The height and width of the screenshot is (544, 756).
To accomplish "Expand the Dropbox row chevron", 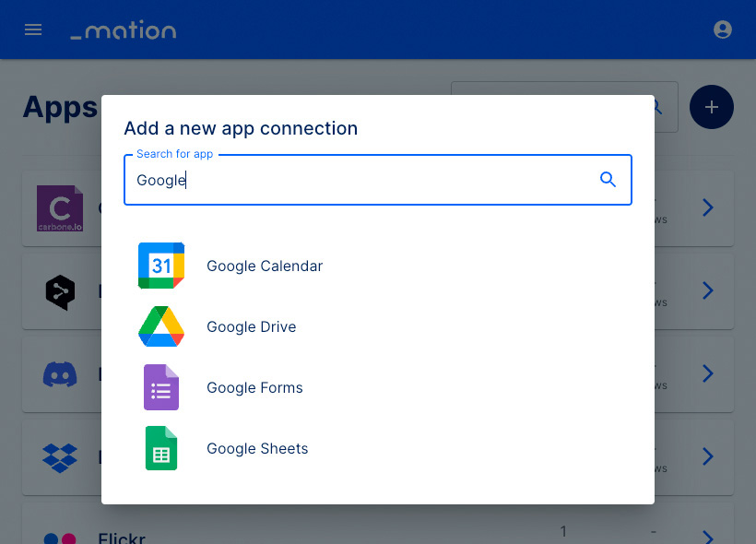I will click(707, 456).
